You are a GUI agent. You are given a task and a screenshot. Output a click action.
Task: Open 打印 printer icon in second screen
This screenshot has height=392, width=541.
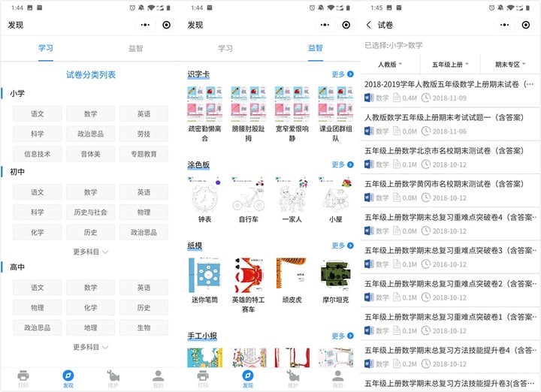(203, 375)
